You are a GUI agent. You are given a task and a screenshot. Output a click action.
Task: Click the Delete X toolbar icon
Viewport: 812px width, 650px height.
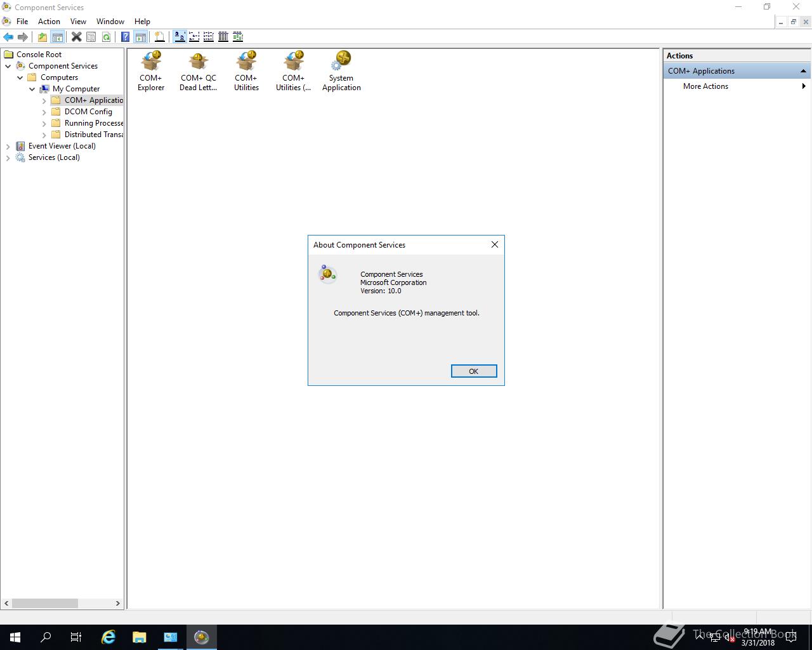pyautogui.click(x=77, y=37)
